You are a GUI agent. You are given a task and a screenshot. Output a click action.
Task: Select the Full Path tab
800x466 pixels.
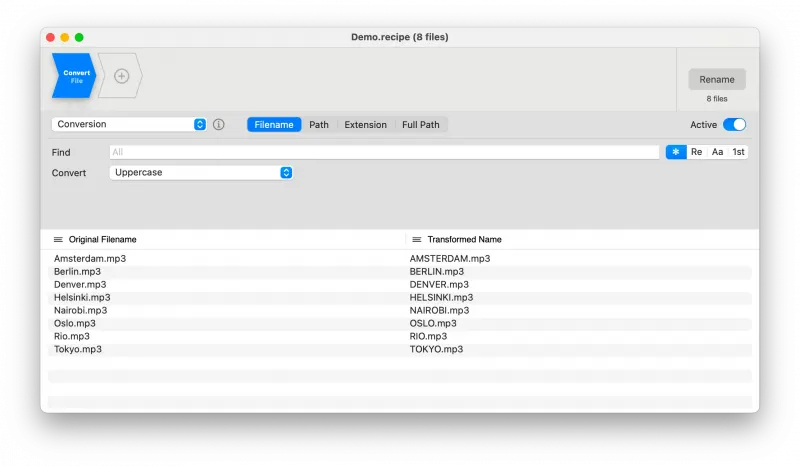click(420, 125)
